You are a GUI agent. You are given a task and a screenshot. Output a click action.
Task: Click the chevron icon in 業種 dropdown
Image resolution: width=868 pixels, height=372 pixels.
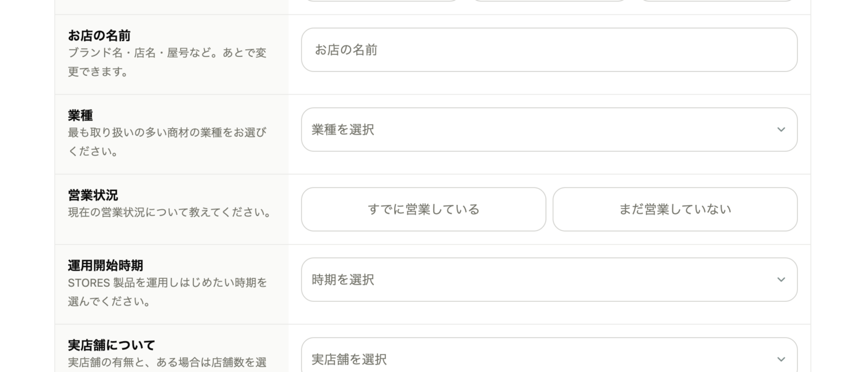[x=781, y=130]
